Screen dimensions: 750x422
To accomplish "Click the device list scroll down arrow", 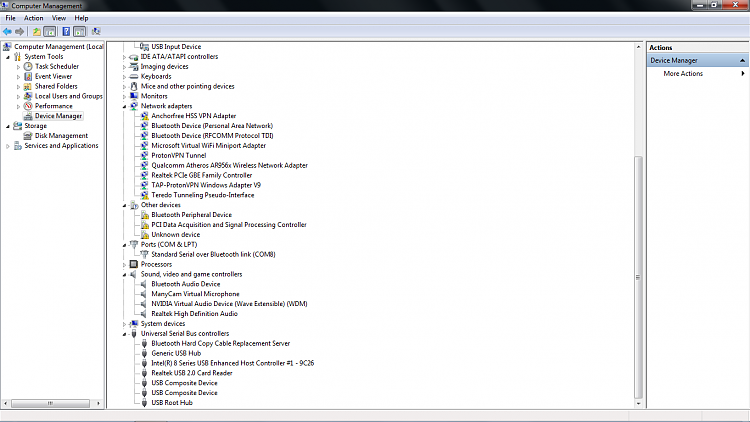I will point(638,403).
